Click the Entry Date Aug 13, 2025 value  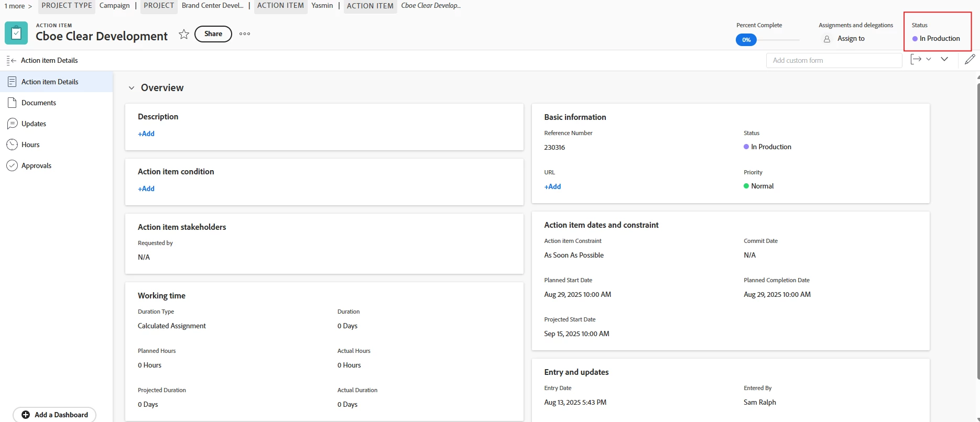[x=575, y=403]
